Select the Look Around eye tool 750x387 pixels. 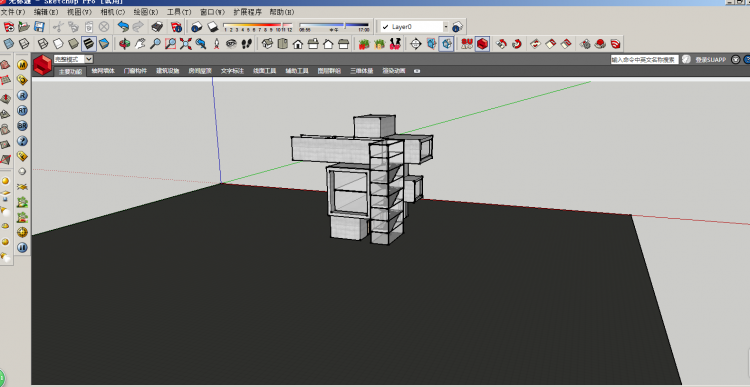(x=232, y=44)
